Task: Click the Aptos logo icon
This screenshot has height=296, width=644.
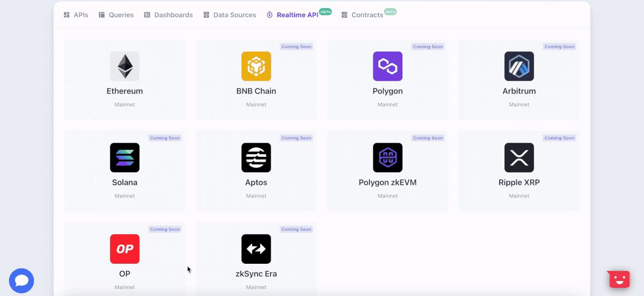Action: [x=256, y=157]
